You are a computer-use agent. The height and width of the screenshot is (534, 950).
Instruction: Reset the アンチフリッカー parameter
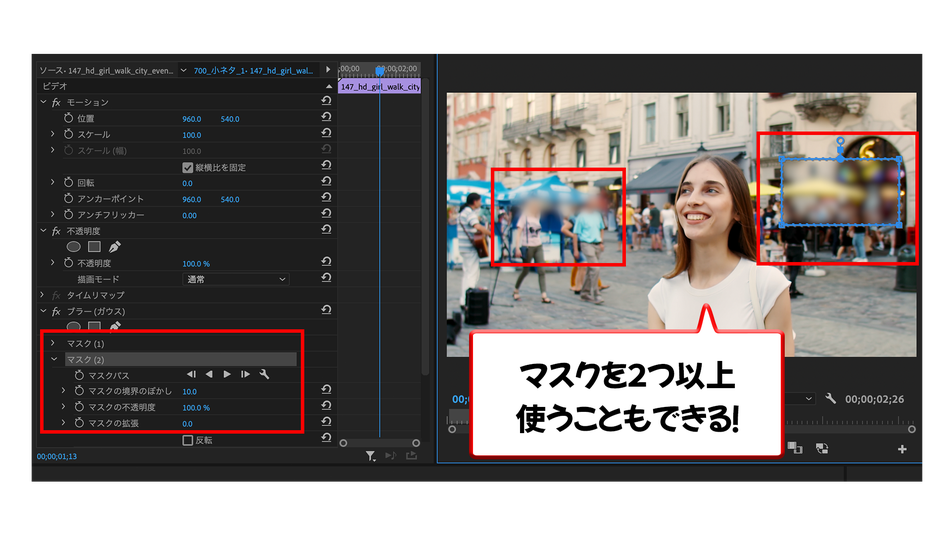coord(326,213)
